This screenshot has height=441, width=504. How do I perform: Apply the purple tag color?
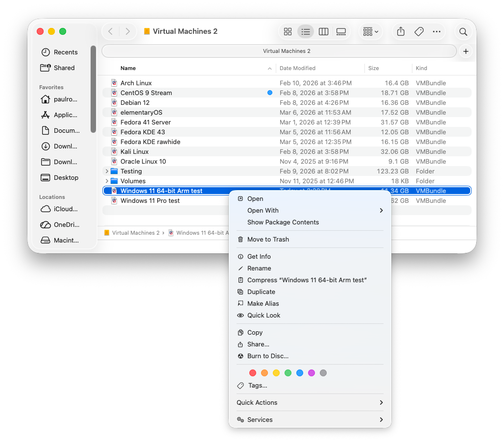pos(312,373)
